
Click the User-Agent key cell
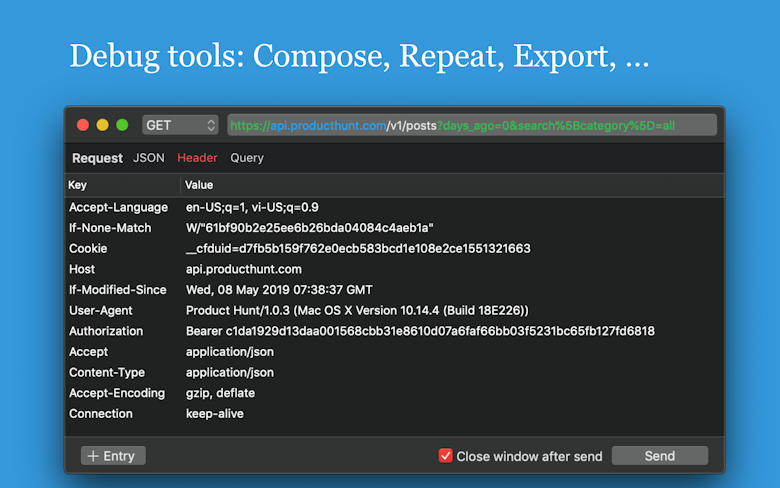(101, 310)
